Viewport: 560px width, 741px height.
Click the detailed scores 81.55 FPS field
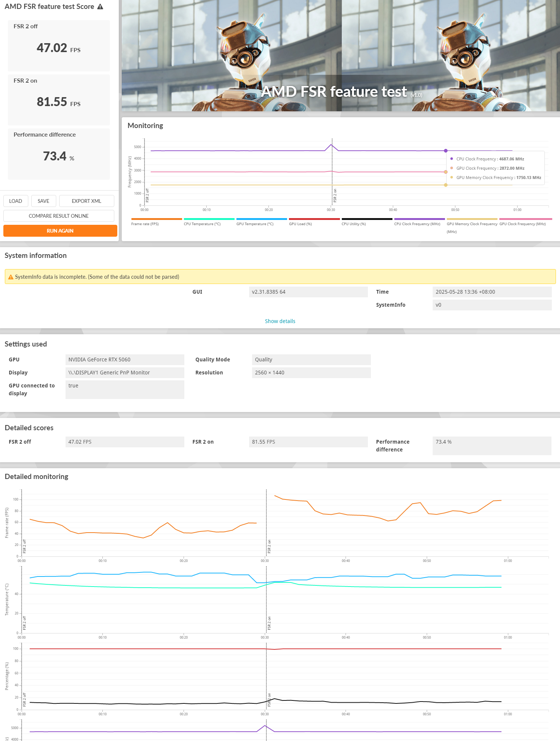(x=308, y=442)
